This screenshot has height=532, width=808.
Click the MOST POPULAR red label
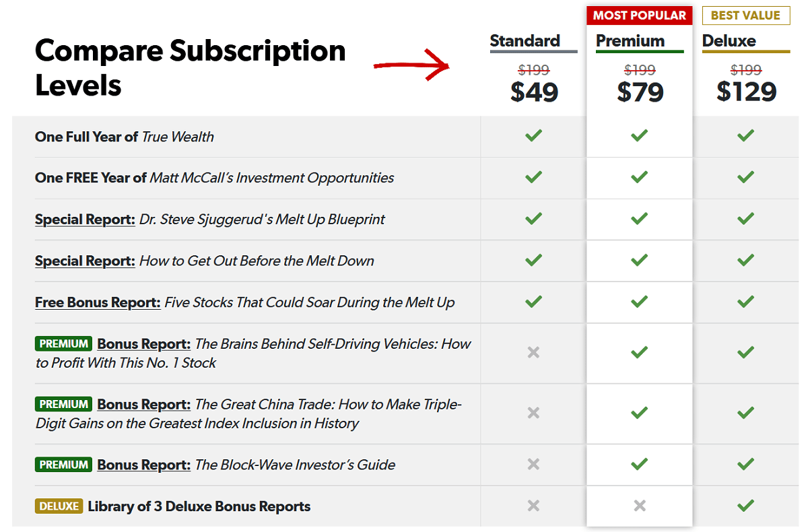[640, 15]
